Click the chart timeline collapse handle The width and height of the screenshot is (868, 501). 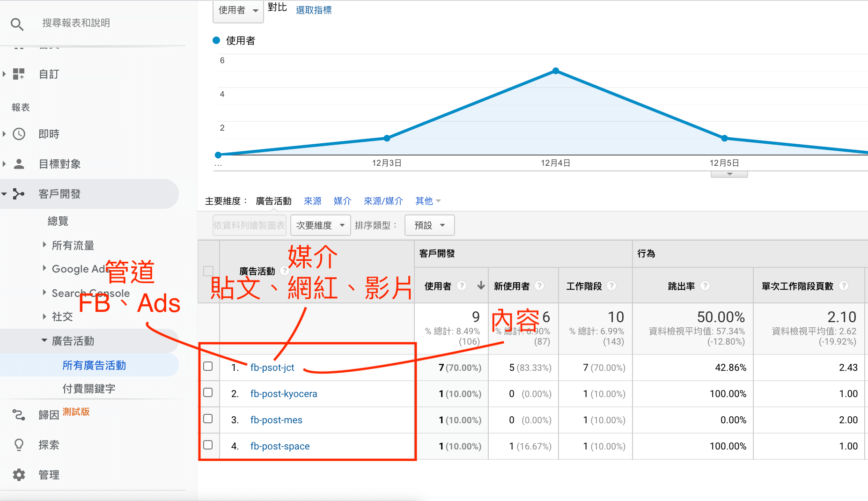pos(729,174)
